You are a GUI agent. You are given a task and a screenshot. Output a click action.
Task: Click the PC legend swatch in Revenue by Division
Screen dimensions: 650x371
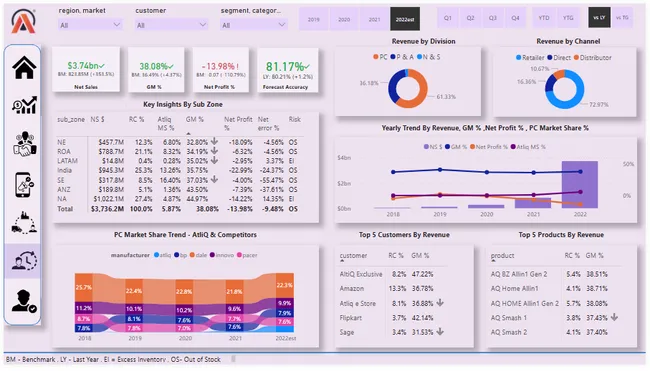[375, 57]
